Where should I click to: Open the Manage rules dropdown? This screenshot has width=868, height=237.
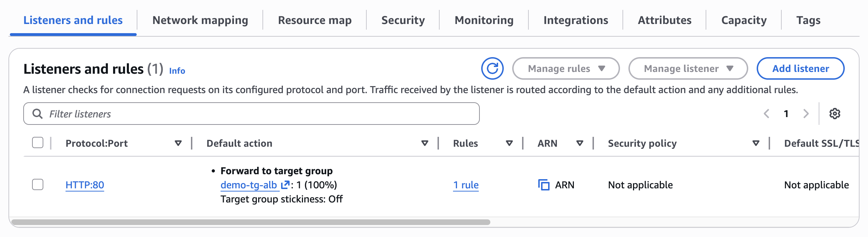(566, 68)
